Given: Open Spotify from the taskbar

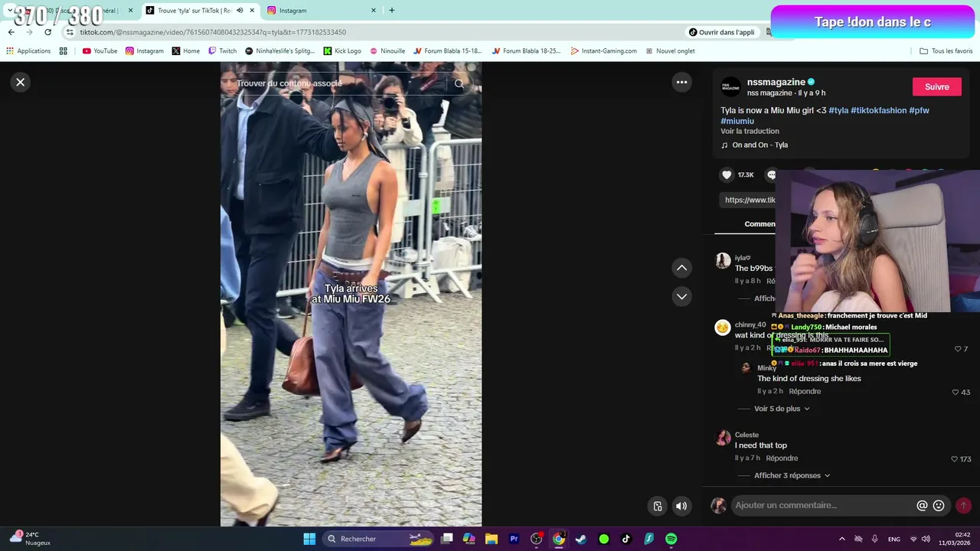Looking at the screenshot, I should [x=671, y=539].
